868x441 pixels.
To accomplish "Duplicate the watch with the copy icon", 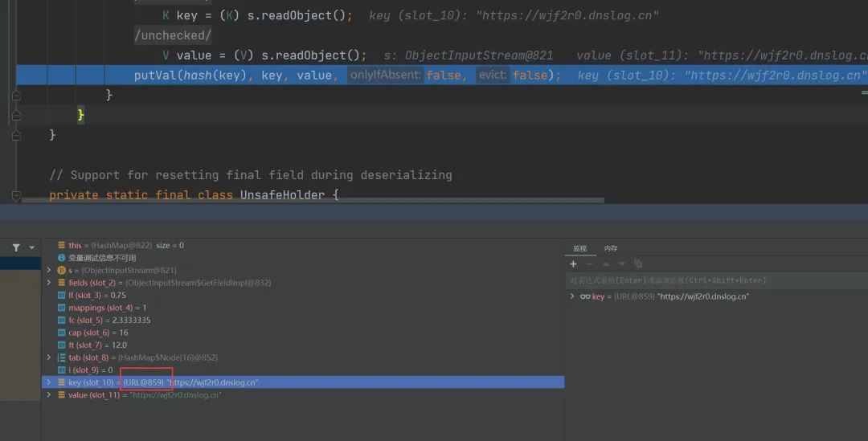I will [638, 264].
